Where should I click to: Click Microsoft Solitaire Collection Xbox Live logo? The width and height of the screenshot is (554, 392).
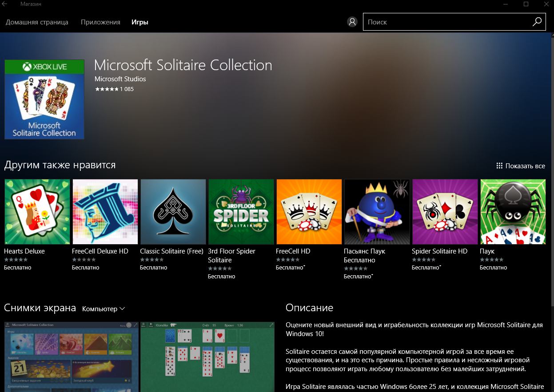coord(44,99)
